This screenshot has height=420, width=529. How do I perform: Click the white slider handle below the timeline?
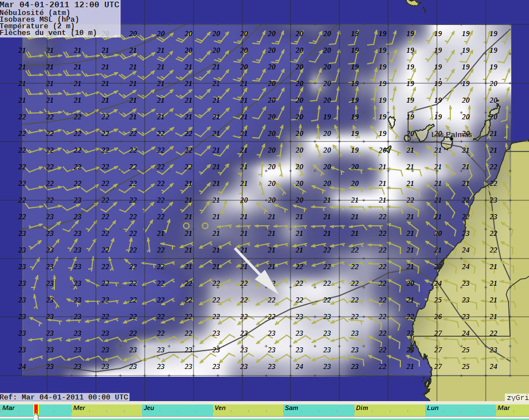pyautogui.click(x=36, y=417)
